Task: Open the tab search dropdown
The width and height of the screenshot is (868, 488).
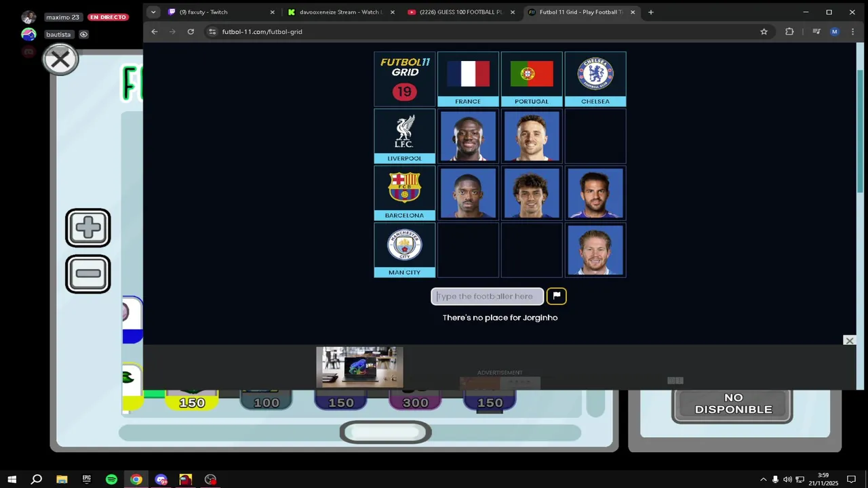Action: (153, 12)
